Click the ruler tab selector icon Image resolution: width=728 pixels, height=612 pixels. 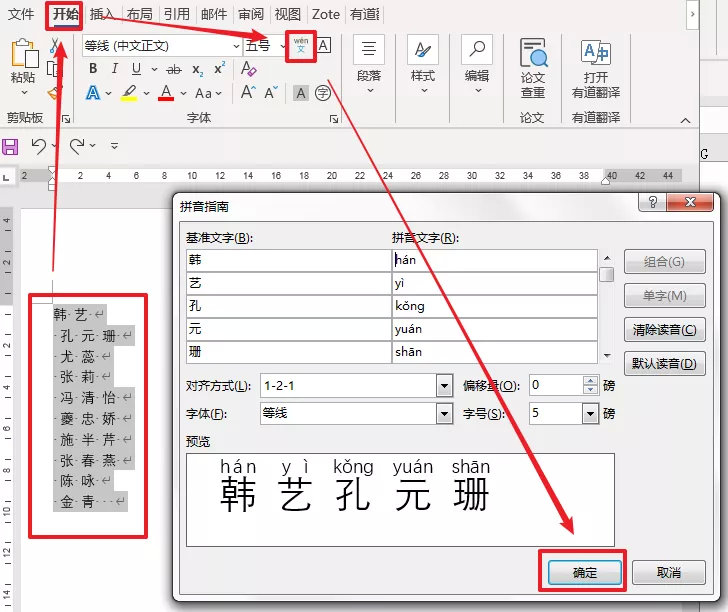6,177
